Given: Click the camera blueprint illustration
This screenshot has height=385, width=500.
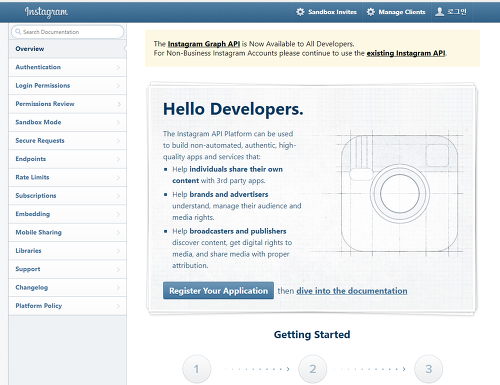Looking at the screenshot, I should pyautogui.click(x=399, y=193).
